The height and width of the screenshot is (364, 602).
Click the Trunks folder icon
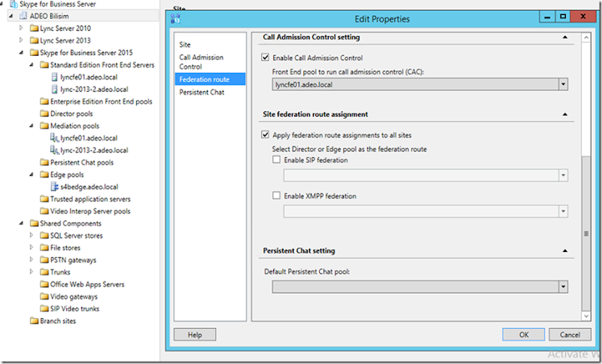44,272
